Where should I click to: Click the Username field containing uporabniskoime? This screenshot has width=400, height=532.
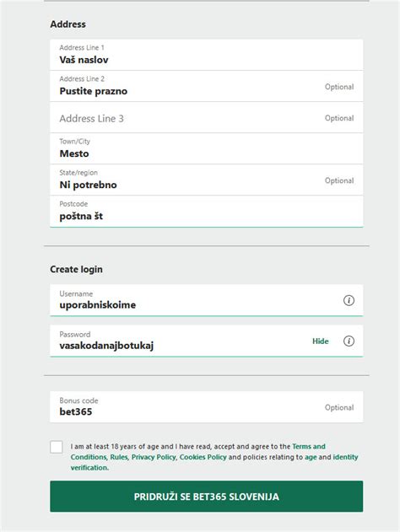pos(207,300)
